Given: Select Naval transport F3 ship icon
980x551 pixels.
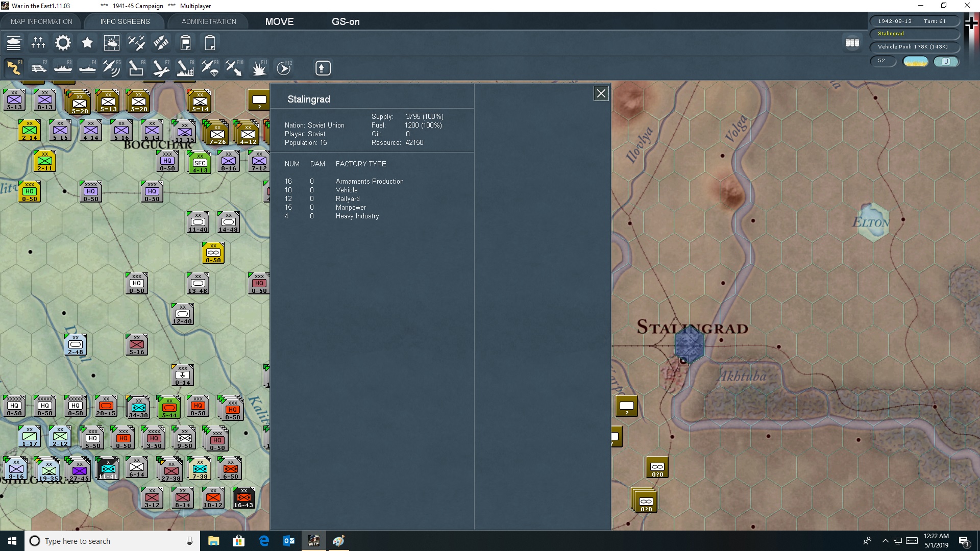Looking at the screenshot, I should (63, 68).
